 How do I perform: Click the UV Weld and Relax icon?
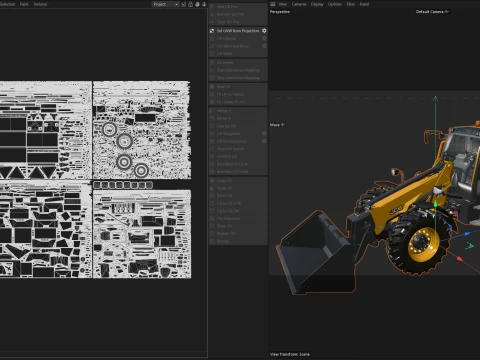point(212,46)
